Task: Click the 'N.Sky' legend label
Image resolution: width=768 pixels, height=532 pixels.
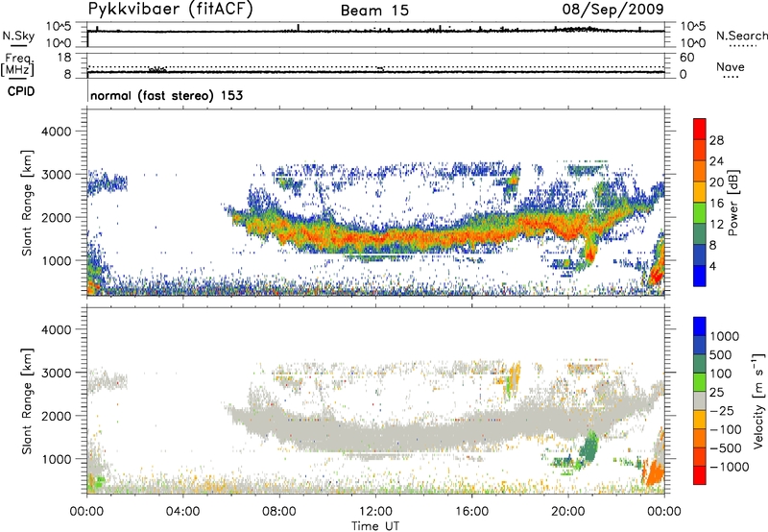Action: point(18,36)
